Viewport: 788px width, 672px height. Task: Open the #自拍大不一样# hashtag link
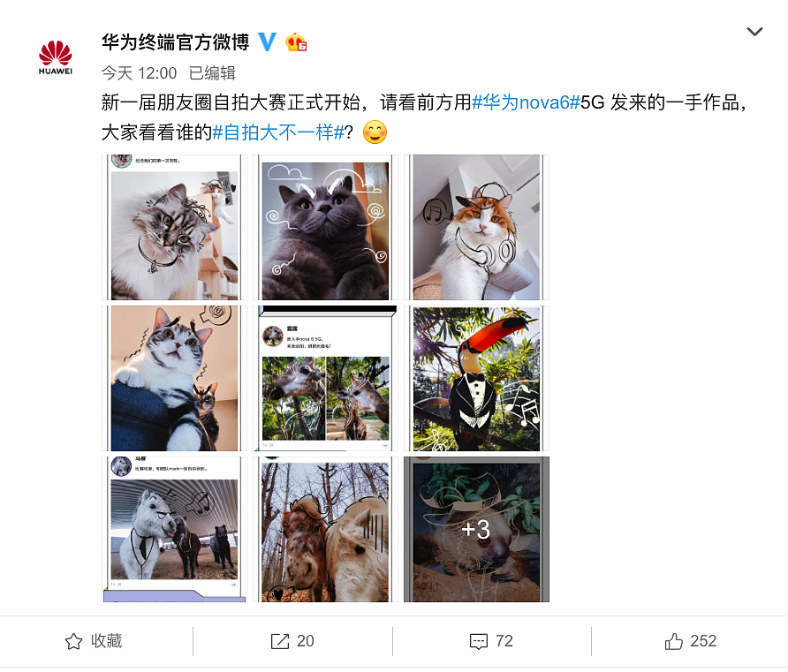tap(278, 132)
